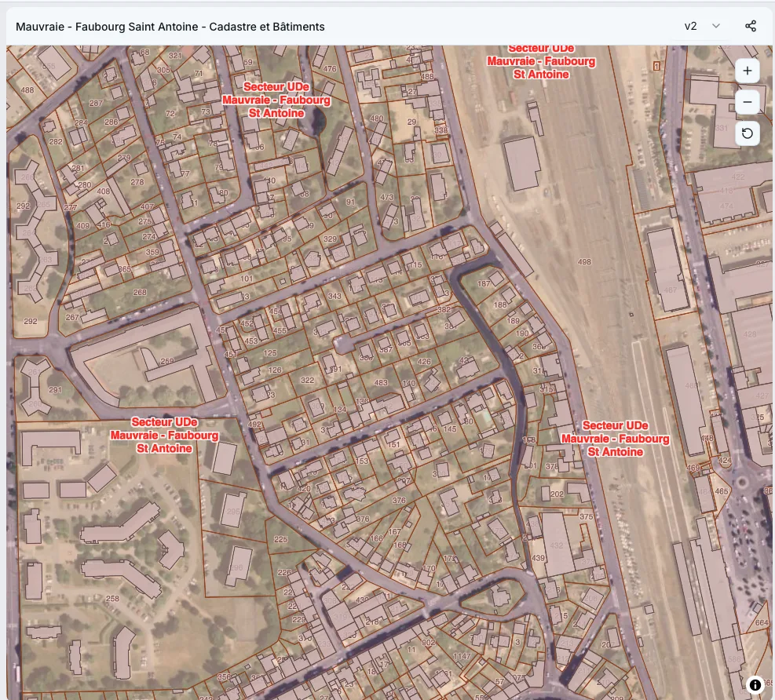Screen dimensions: 775x700
Task: Click parcel number 188
Action: (x=500, y=304)
